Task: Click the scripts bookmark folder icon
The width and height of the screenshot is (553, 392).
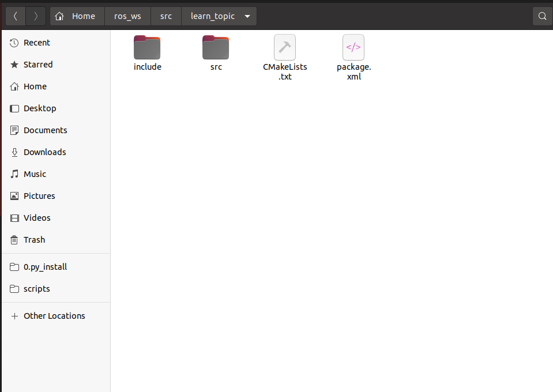Action: pos(14,289)
